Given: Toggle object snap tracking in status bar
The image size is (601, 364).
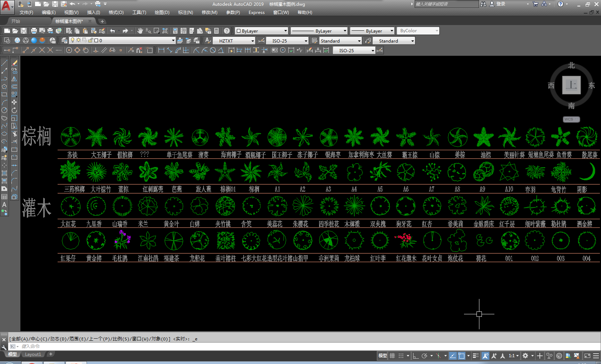Looking at the screenshot, I should pos(453,355).
